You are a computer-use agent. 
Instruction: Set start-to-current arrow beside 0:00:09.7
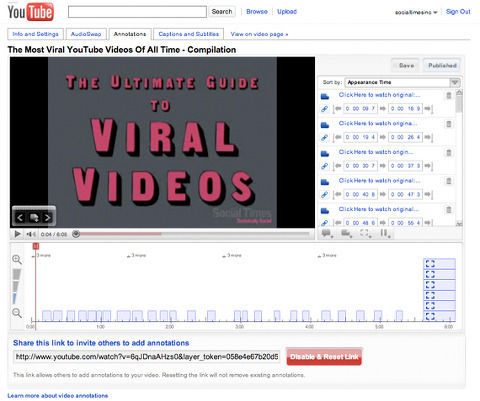[x=337, y=109]
